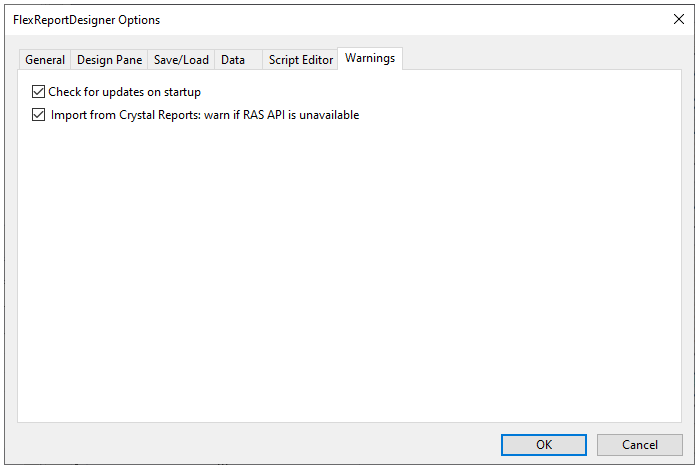Click the 'Check for updates on startup' label text
The width and height of the screenshot is (700, 470).
click(125, 92)
